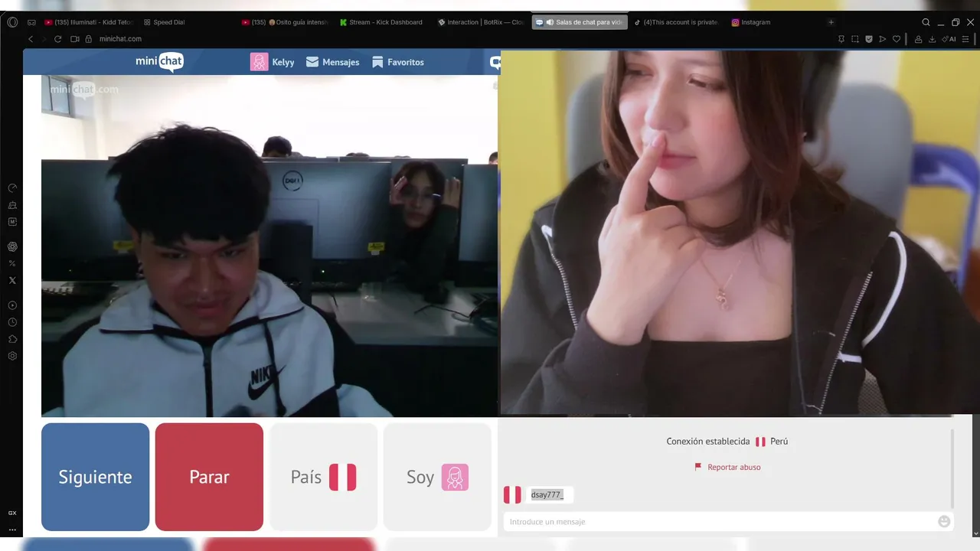Open GX Control speedometer in sidebar

(x=12, y=188)
